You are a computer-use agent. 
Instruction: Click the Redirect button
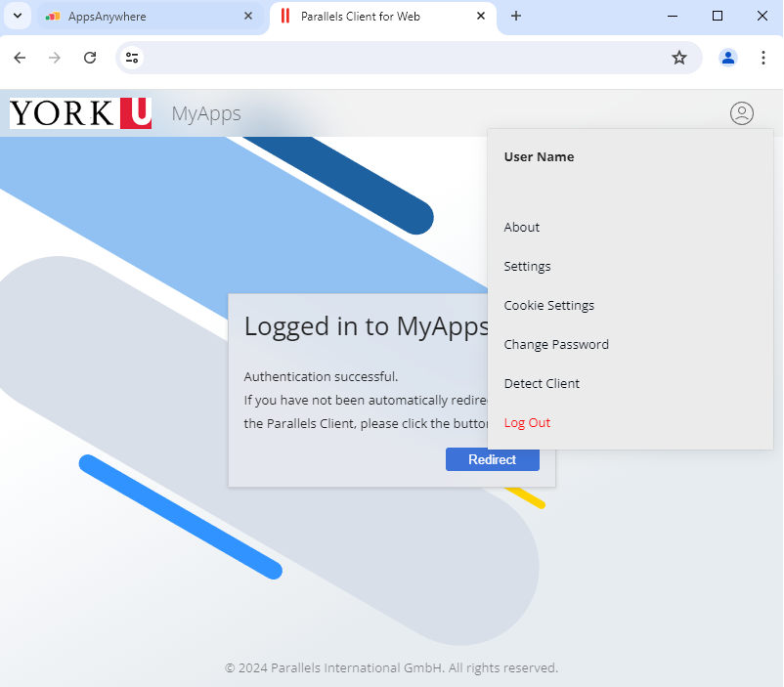coord(492,459)
